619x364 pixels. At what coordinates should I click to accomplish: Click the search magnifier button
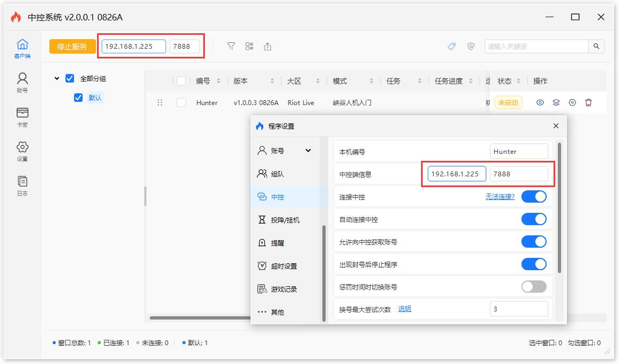coord(596,46)
